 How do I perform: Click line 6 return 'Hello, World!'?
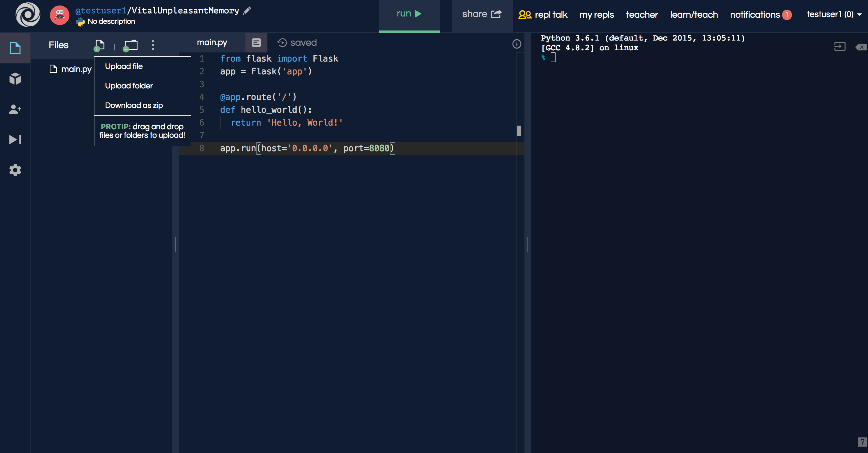pyautogui.click(x=286, y=123)
